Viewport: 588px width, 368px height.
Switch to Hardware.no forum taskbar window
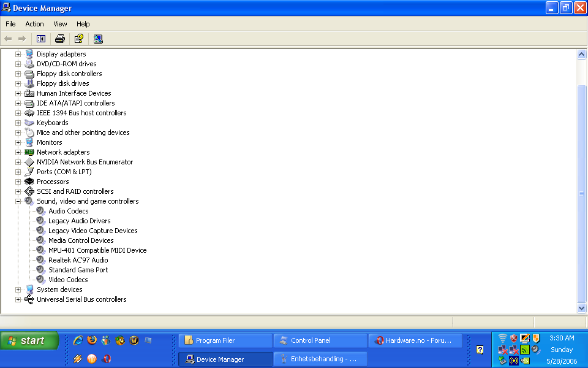click(415, 340)
